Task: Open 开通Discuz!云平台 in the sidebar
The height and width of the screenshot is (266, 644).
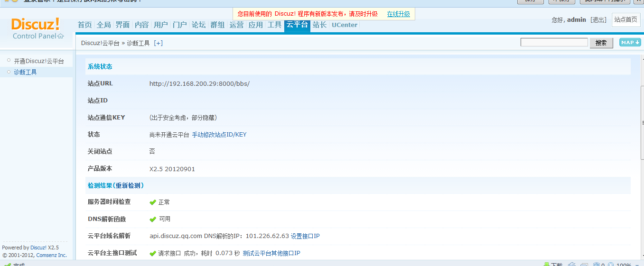Action: (x=39, y=61)
